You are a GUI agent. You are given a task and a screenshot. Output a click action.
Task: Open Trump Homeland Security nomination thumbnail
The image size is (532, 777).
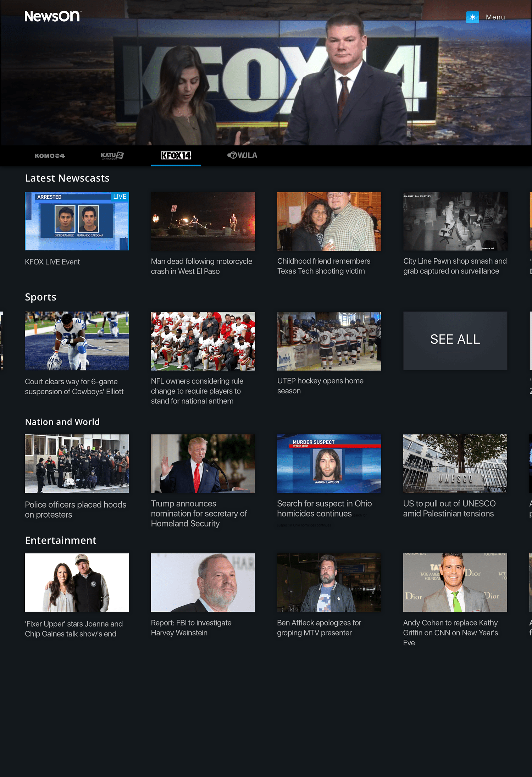point(203,463)
